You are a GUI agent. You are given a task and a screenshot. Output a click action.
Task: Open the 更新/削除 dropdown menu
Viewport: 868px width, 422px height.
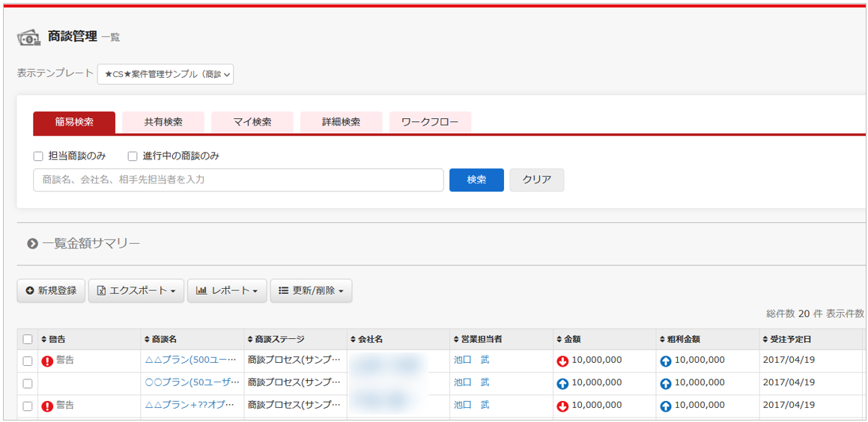(311, 290)
